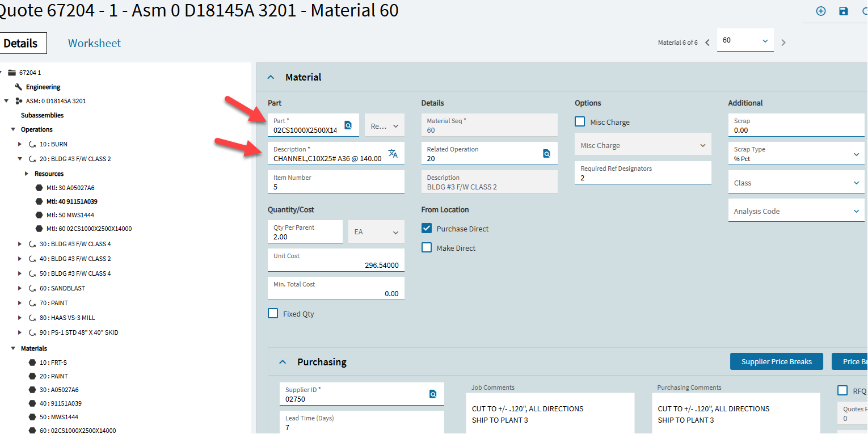Click the Unit Cost input field
Image resolution: width=868 pixels, height=434 pixels.
click(x=336, y=265)
